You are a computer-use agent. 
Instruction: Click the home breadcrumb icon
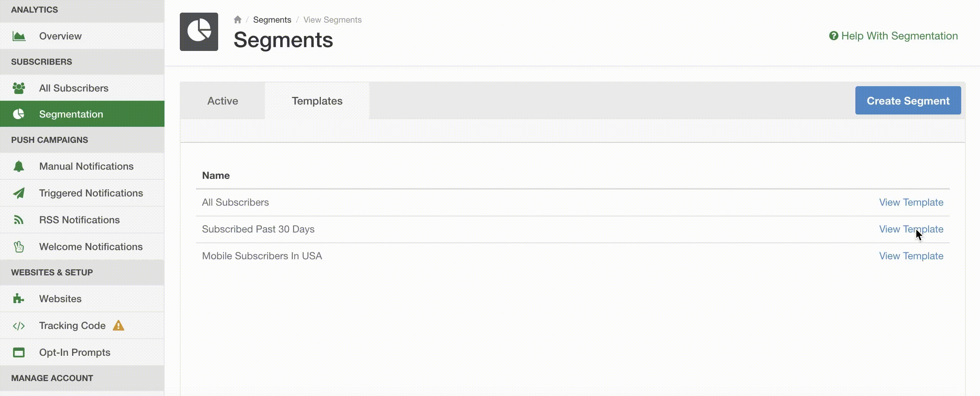coord(238,20)
